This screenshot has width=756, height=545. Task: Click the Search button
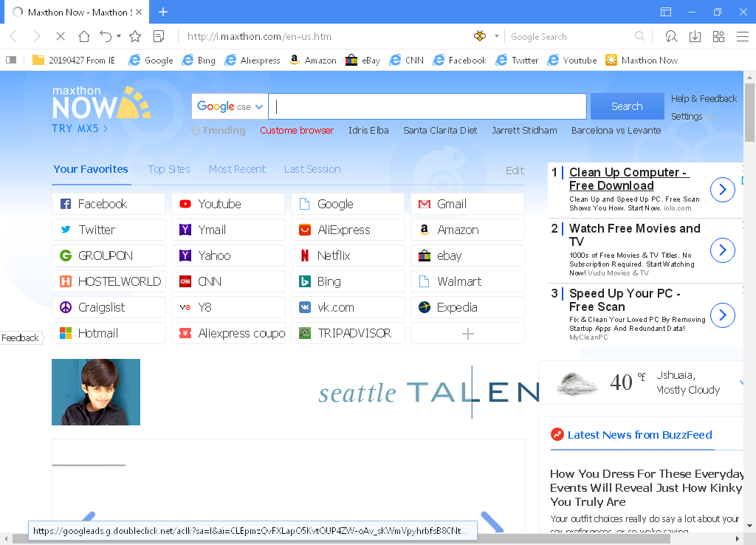[x=626, y=106]
